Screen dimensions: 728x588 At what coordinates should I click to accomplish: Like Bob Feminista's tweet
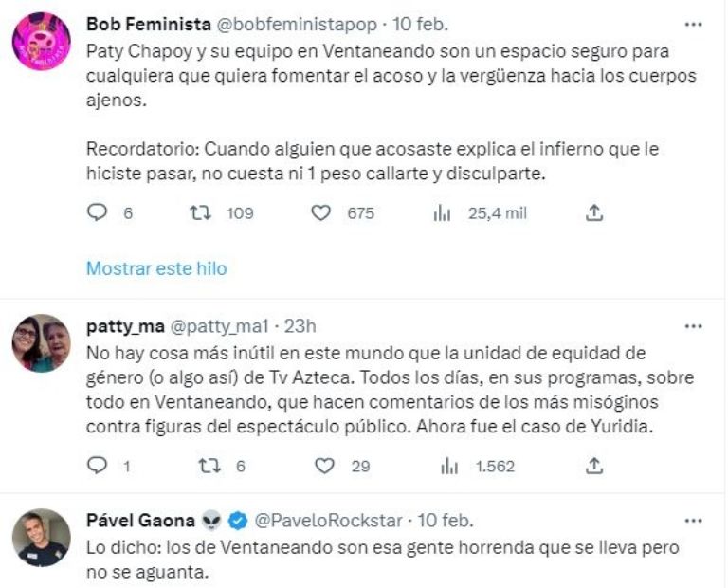pos(321,213)
